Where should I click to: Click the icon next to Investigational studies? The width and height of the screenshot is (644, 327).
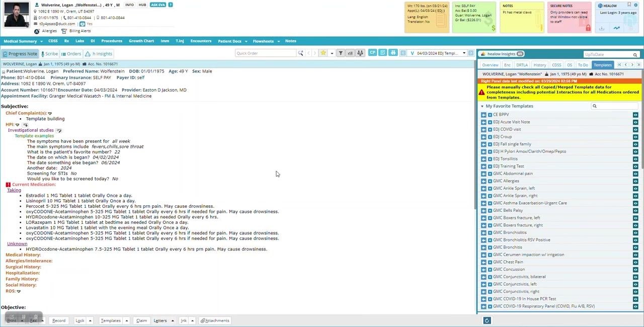59,130
